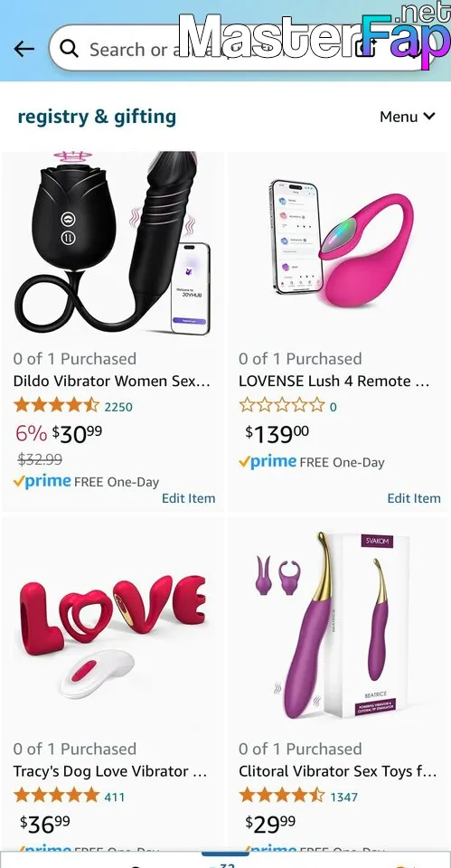The height and width of the screenshot is (868, 451).
Task: Open the purple SVAKOM boxed product image
Action: (x=339, y=626)
